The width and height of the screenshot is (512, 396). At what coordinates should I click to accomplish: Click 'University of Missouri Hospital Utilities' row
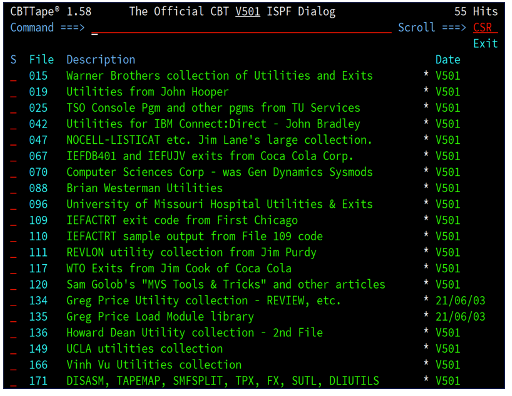click(219, 204)
